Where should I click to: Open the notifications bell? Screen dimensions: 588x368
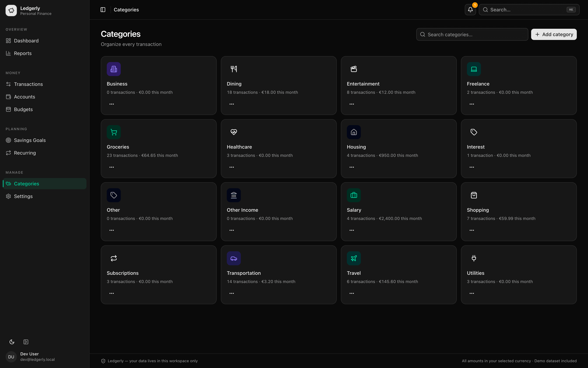click(470, 10)
